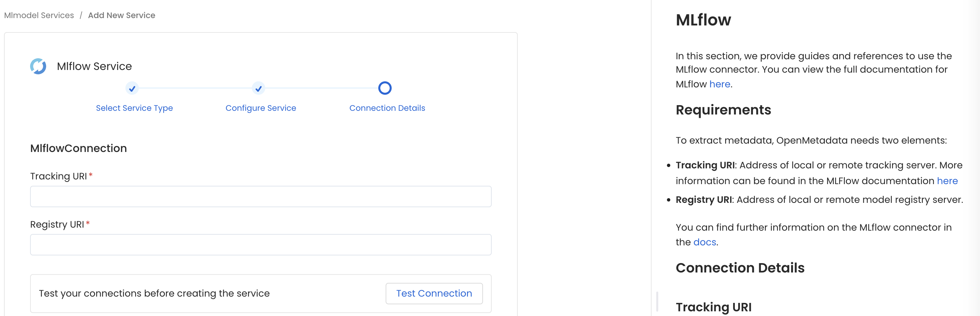Image resolution: width=980 pixels, height=316 pixels.
Task: Click inside the Tracking URI input field
Action: [x=261, y=196]
